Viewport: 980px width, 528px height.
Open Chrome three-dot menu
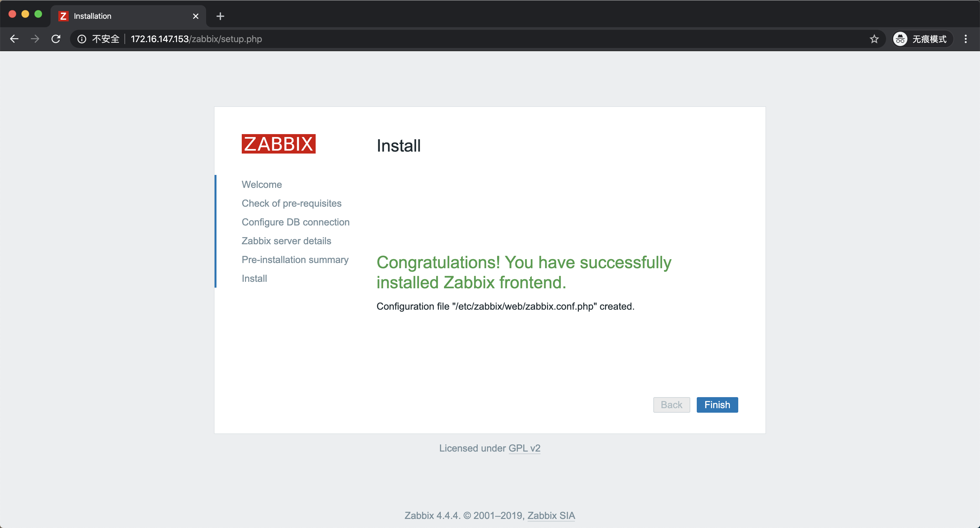point(965,39)
